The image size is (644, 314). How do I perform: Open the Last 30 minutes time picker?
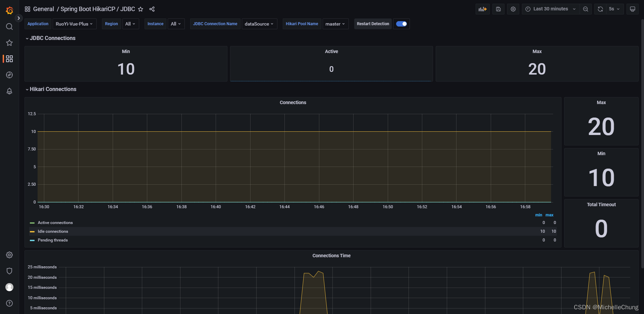[551, 9]
